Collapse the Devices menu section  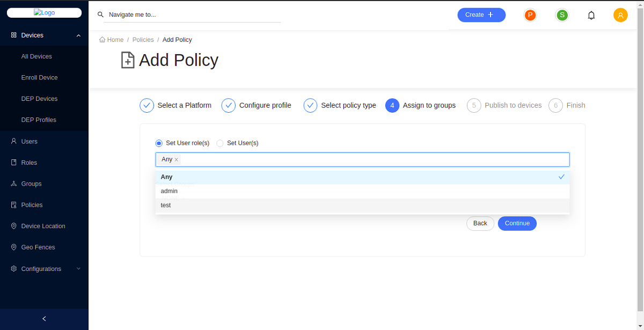[78, 35]
